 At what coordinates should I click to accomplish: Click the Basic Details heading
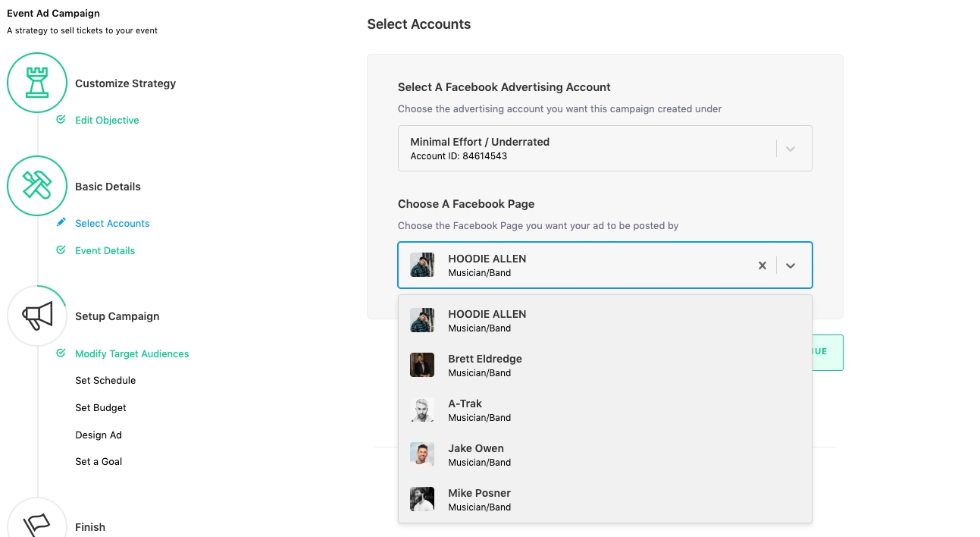pos(108,187)
